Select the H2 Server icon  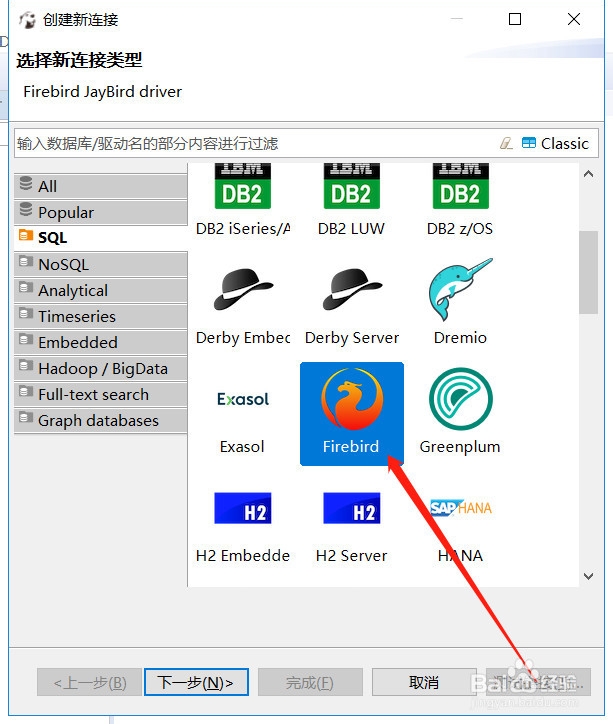coord(352,508)
